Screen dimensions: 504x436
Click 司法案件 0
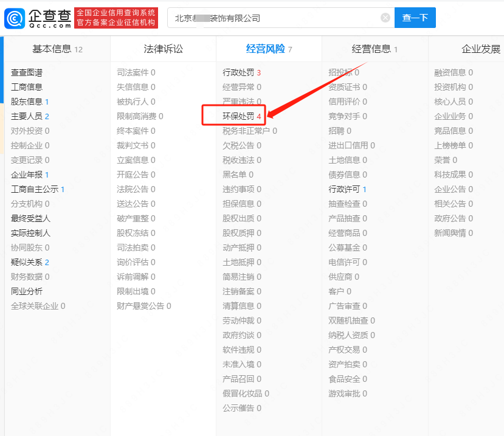(x=136, y=73)
